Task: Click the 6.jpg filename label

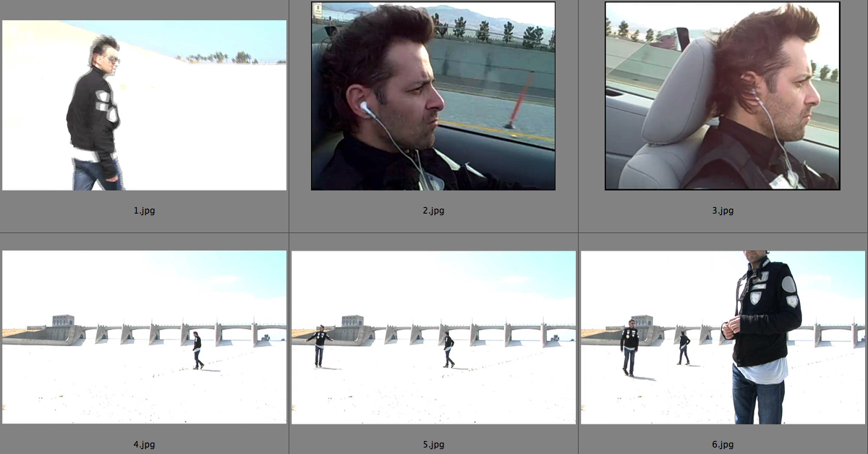Action: coord(723,445)
